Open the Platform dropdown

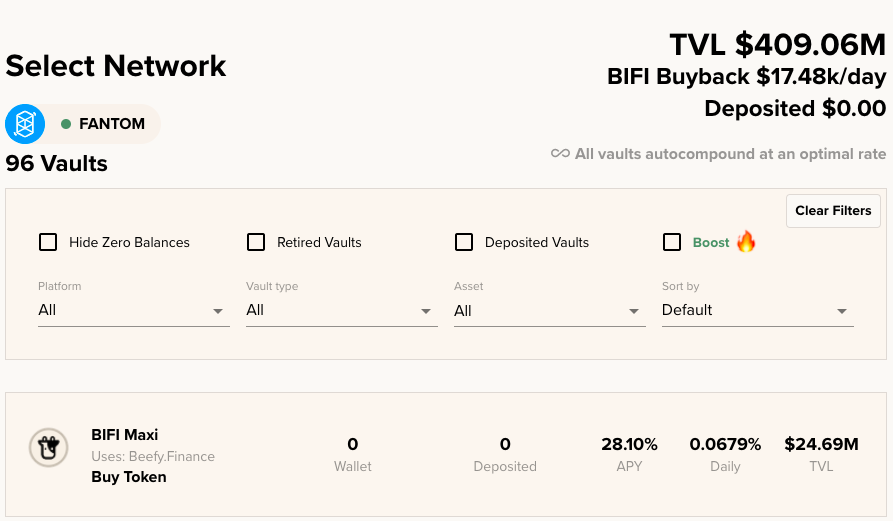(x=134, y=310)
